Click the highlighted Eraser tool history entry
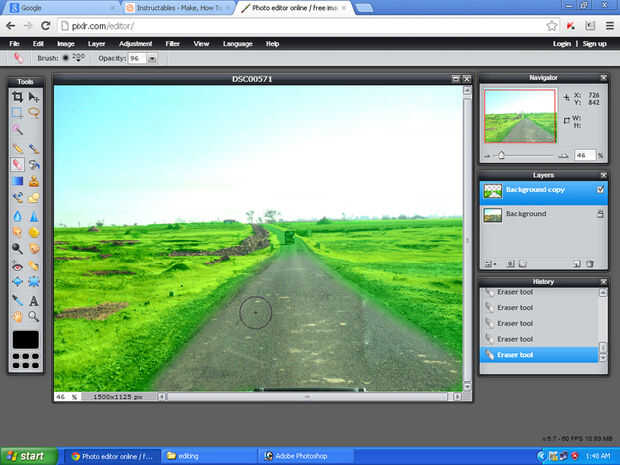The height and width of the screenshot is (465, 620). pos(539,355)
